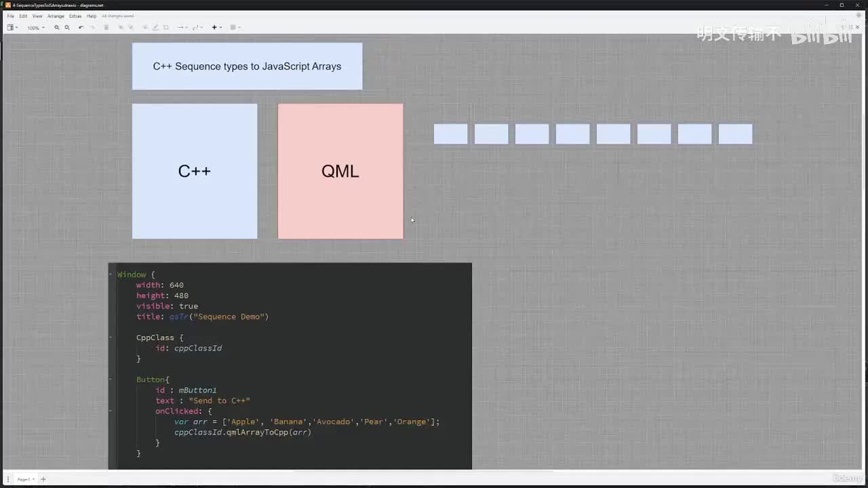Viewport: 868px width, 488px height.
Task: Click the height: 480 line in code
Action: (x=162, y=296)
